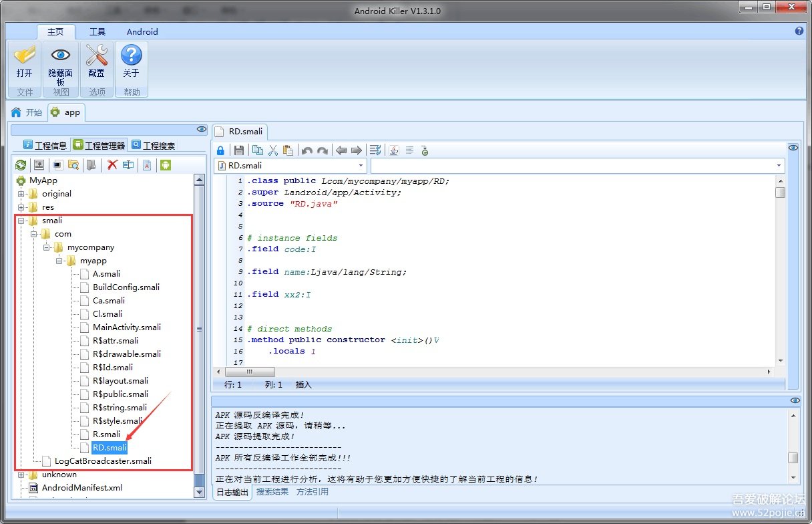Click the green Android icon in project toolbar

[x=165, y=165]
